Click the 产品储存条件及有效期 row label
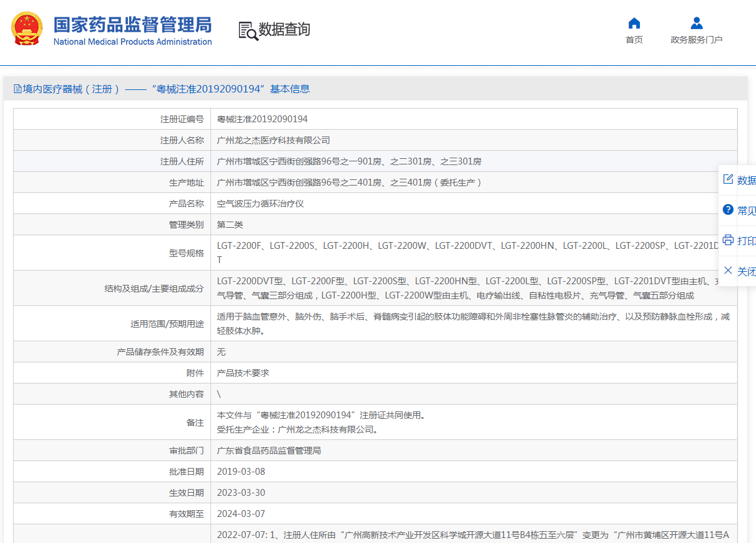756x543 pixels. click(160, 352)
